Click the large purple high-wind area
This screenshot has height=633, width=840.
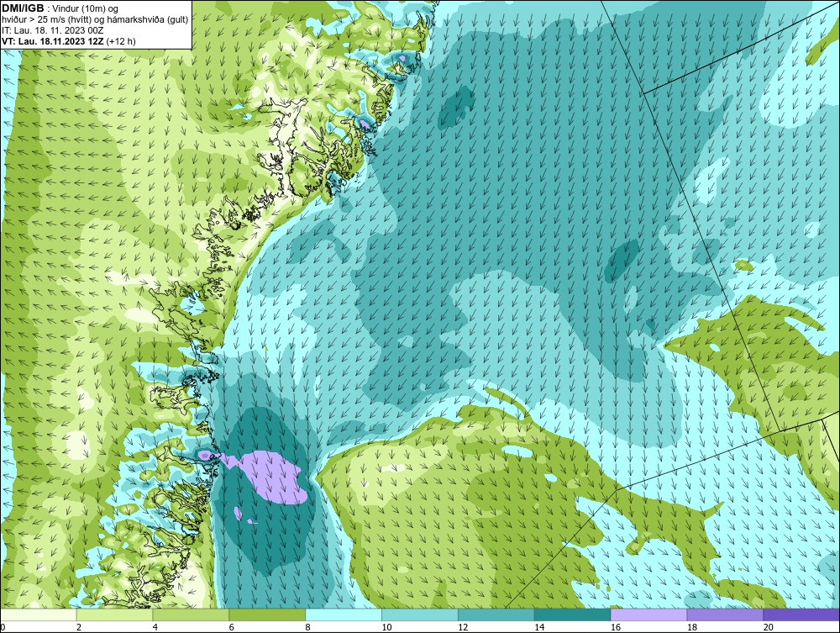pyautogui.click(x=271, y=477)
